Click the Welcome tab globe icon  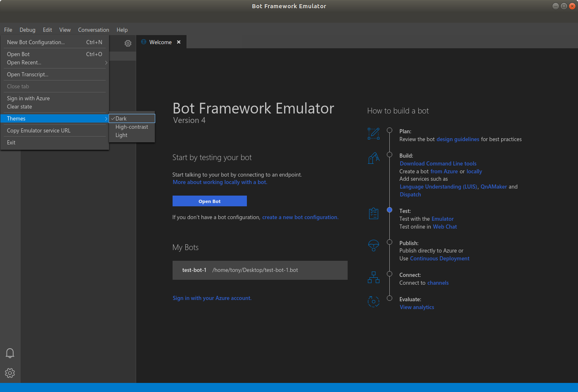click(x=144, y=42)
